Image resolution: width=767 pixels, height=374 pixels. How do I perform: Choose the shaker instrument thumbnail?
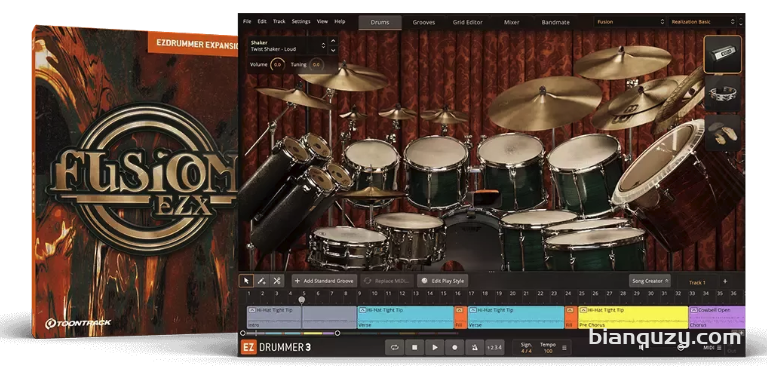pos(723,54)
